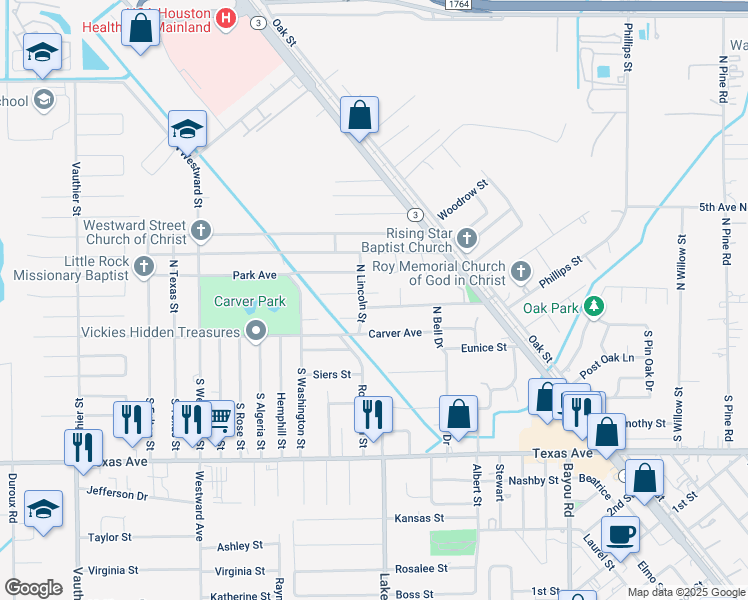This screenshot has height=600, width=748.
Task: Click route 3 shield near the hospital
Action: click(258, 23)
